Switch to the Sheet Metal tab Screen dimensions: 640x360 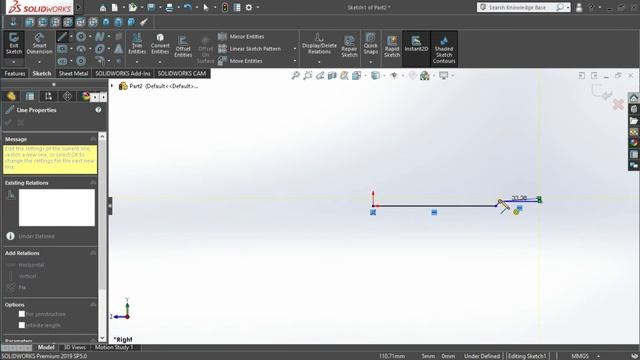pyautogui.click(x=73, y=73)
